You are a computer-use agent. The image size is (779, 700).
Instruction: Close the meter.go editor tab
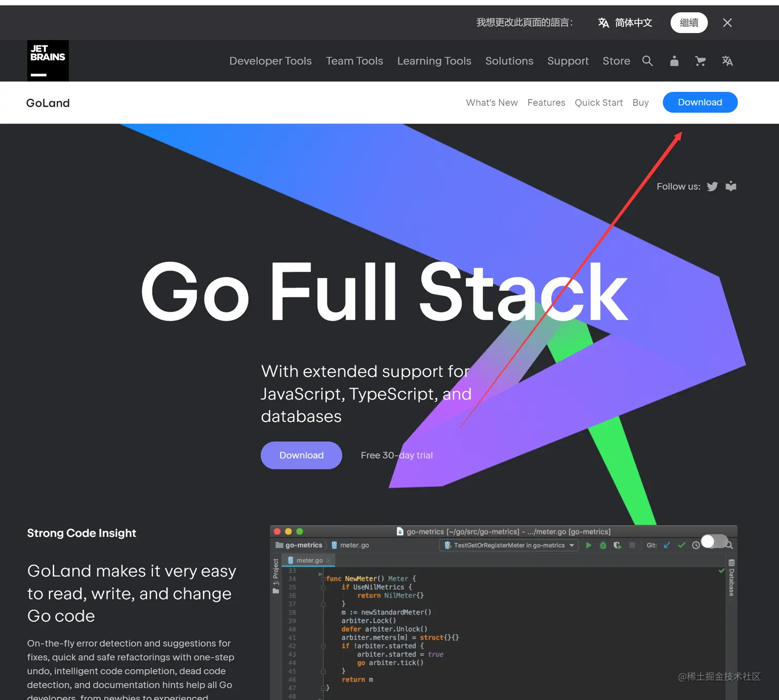click(328, 561)
